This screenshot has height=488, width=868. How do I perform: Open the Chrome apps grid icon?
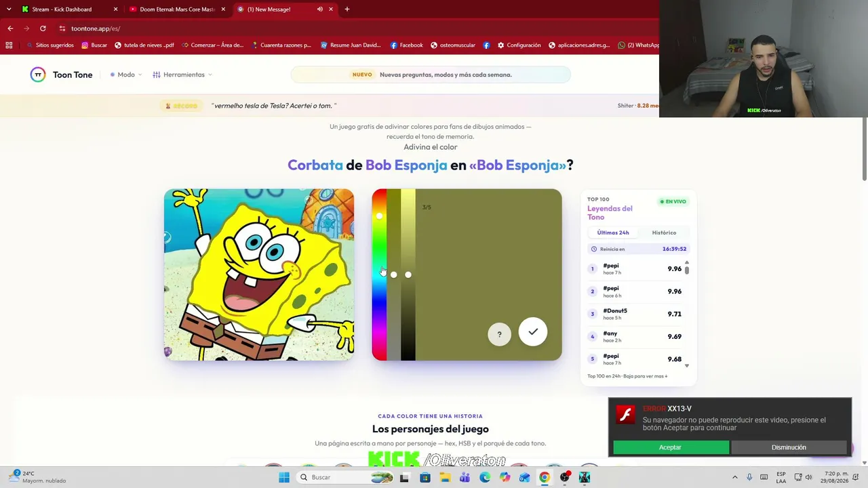(9, 45)
